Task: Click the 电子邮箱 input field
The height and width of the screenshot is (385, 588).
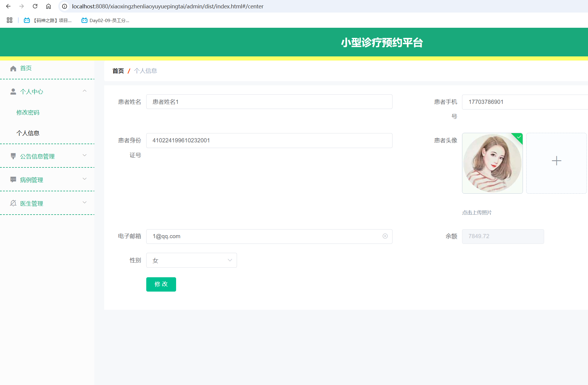Action: (x=269, y=236)
